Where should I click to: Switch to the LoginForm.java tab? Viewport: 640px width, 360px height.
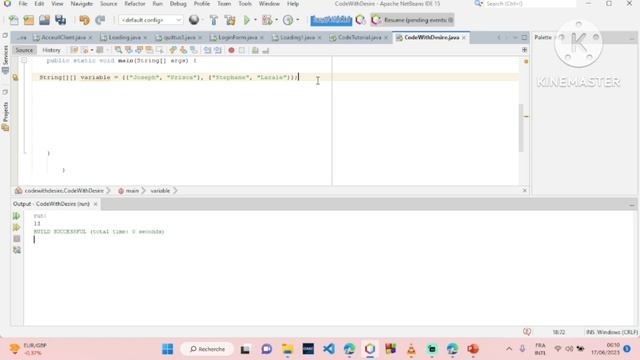click(237, 38)
